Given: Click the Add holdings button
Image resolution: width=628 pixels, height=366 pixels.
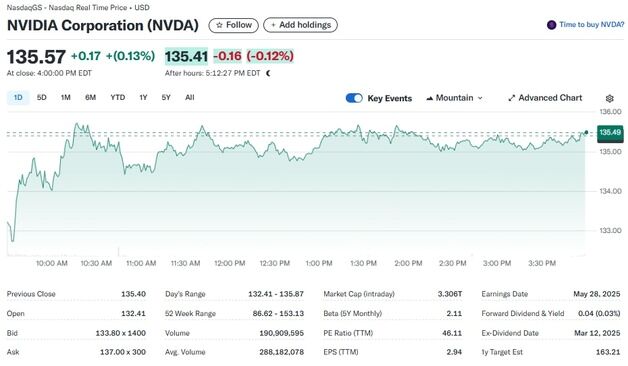Looking at the screenshot, I should pos(300,25).
